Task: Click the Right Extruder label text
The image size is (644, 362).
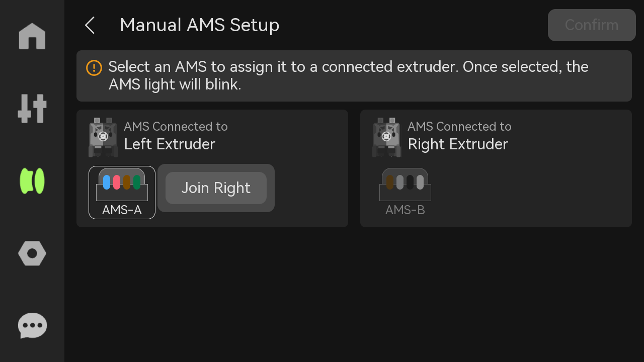Action: tap(458, 144)
